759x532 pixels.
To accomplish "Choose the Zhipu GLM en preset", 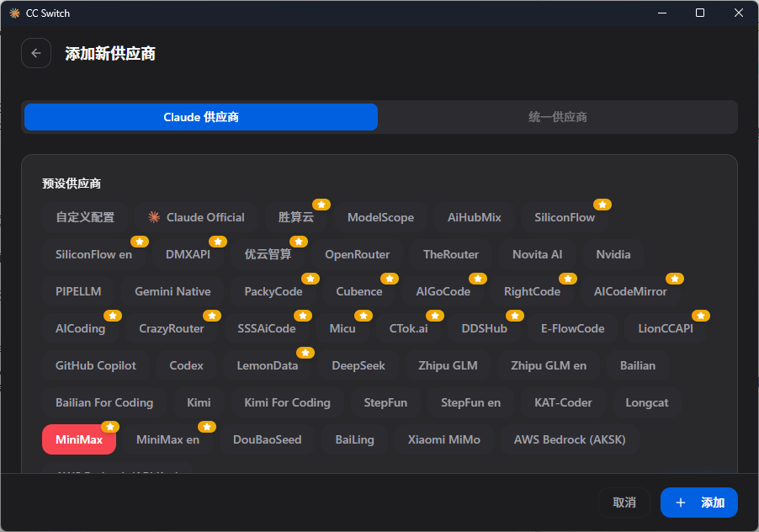I will (x=549, y=365).
